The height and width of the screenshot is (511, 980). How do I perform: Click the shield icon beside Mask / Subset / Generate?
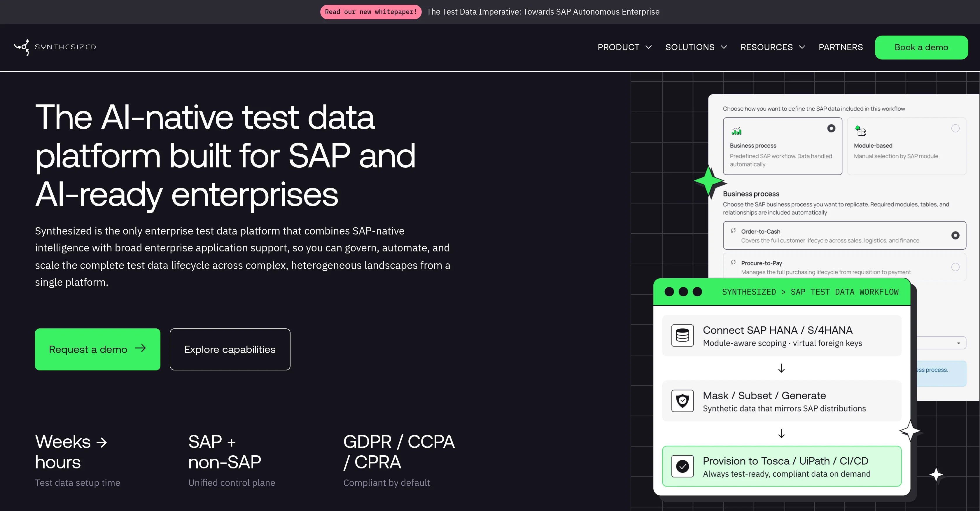(x=682, y=401)
